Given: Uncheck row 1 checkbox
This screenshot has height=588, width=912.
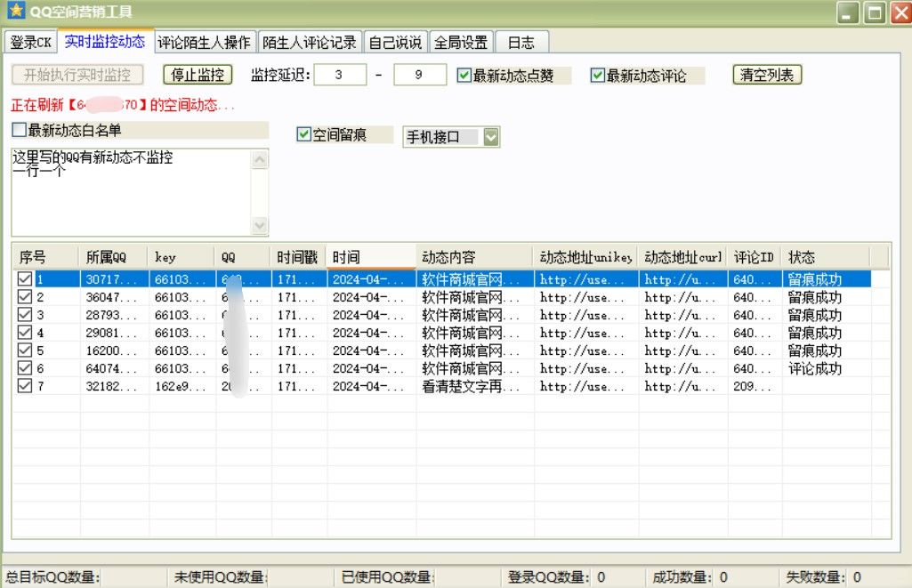Looking at the screenshot, I should coord(24,279).
